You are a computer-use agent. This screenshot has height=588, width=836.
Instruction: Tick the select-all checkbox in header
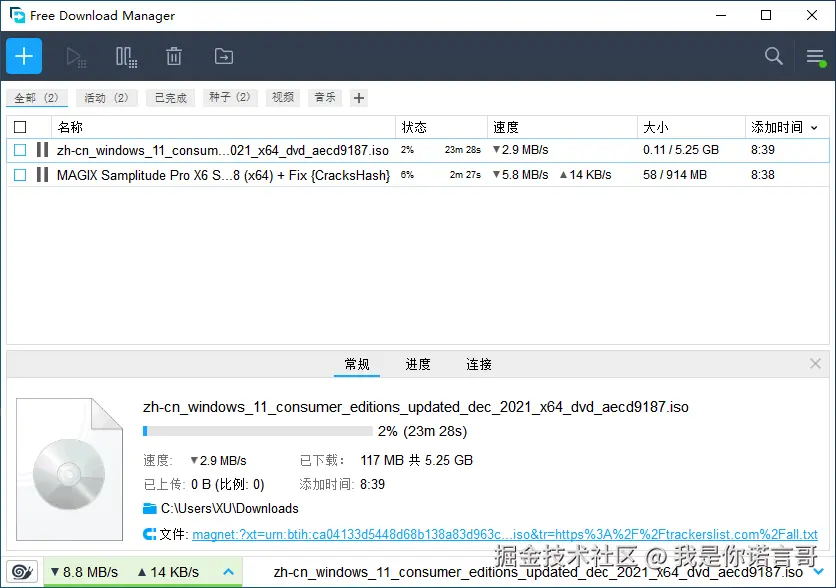pyautogui.click(x=20, y=127)
